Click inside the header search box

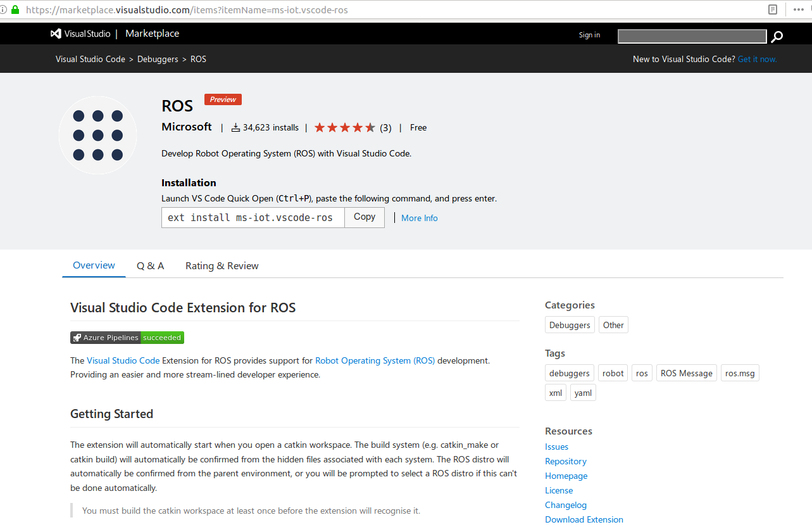tap(691, 36)
